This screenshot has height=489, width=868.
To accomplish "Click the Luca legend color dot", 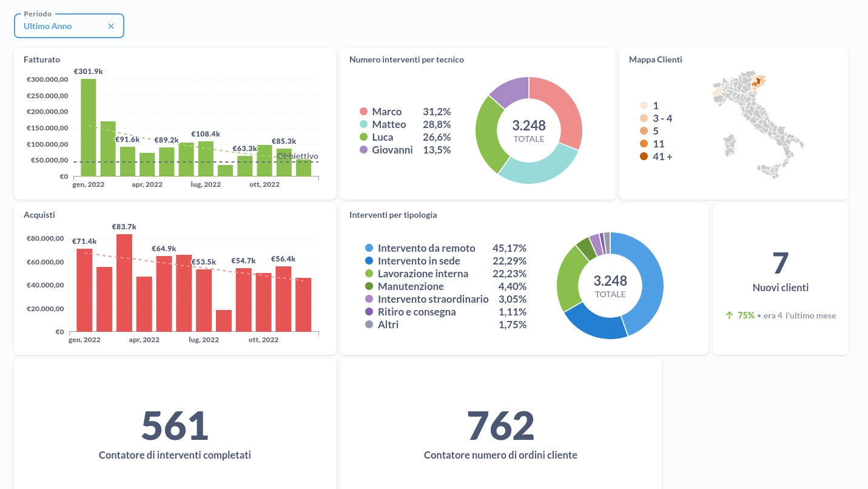I will point(363,137).
